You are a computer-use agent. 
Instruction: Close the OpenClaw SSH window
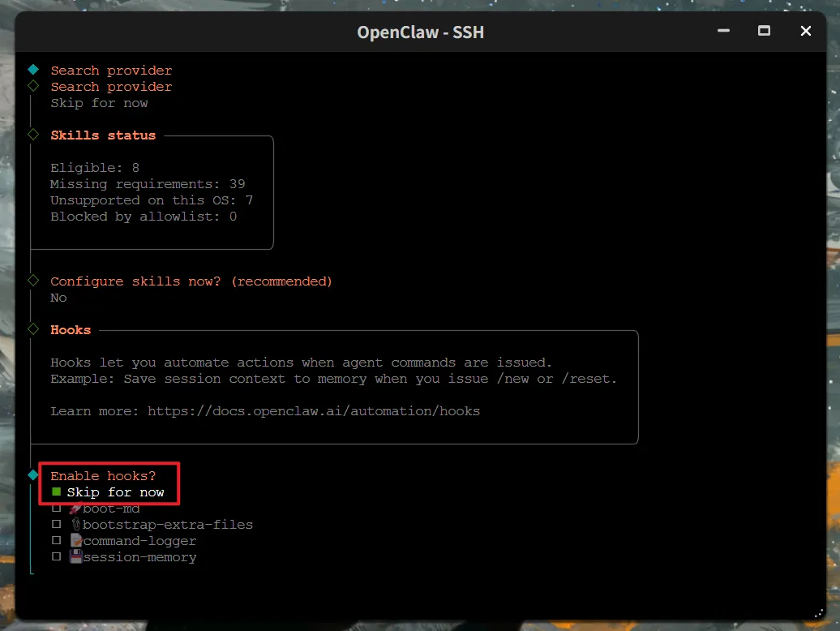806,31
